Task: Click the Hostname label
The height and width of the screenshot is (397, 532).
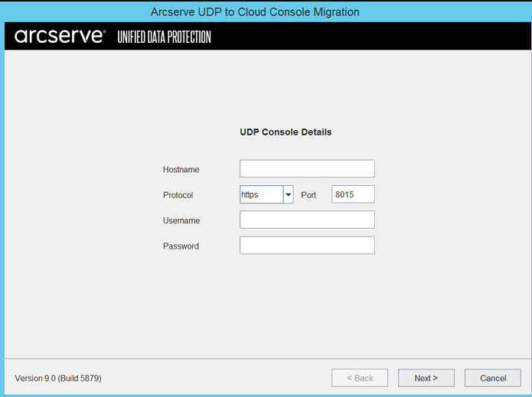Action: tap(181, 170)
